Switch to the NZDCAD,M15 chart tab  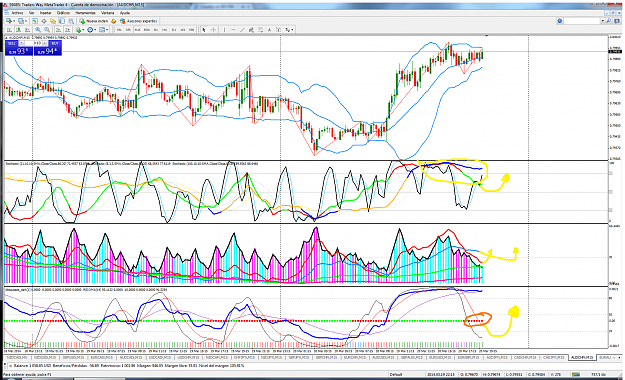17,357
